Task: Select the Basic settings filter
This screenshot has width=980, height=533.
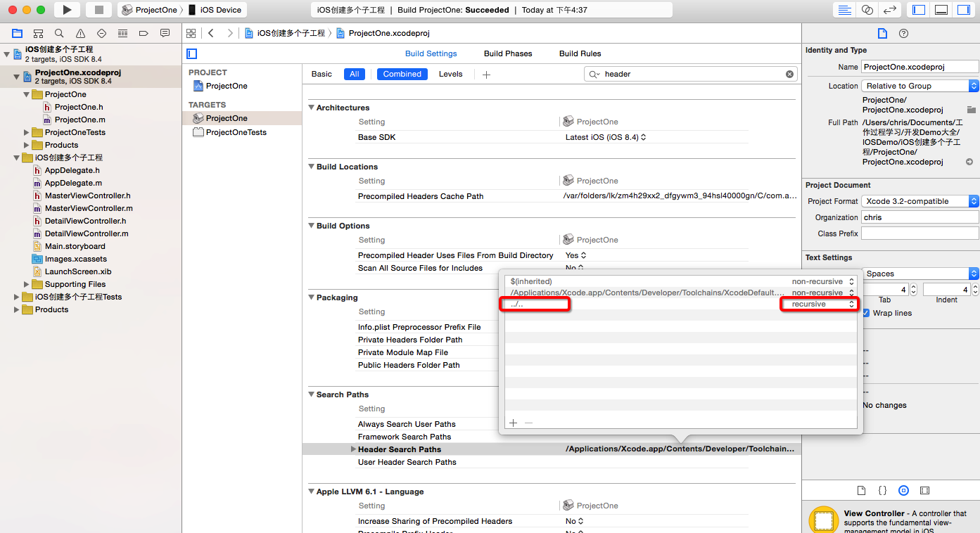Action: click(322, 74)
